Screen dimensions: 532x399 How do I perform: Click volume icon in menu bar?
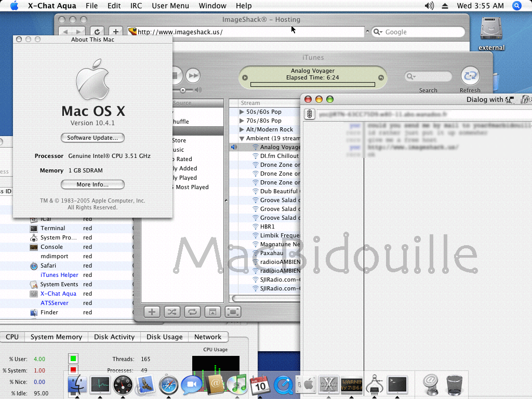point(429,6)
